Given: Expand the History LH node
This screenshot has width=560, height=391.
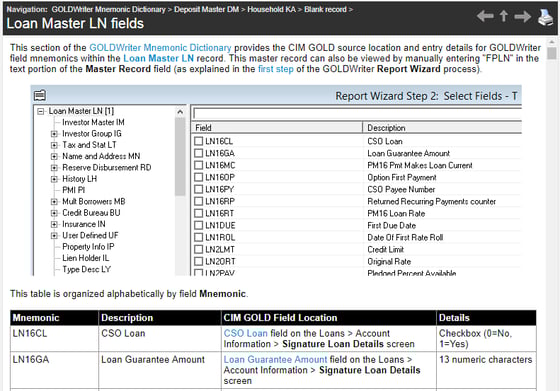Looking at the screenshot, I should click(54, 179).
